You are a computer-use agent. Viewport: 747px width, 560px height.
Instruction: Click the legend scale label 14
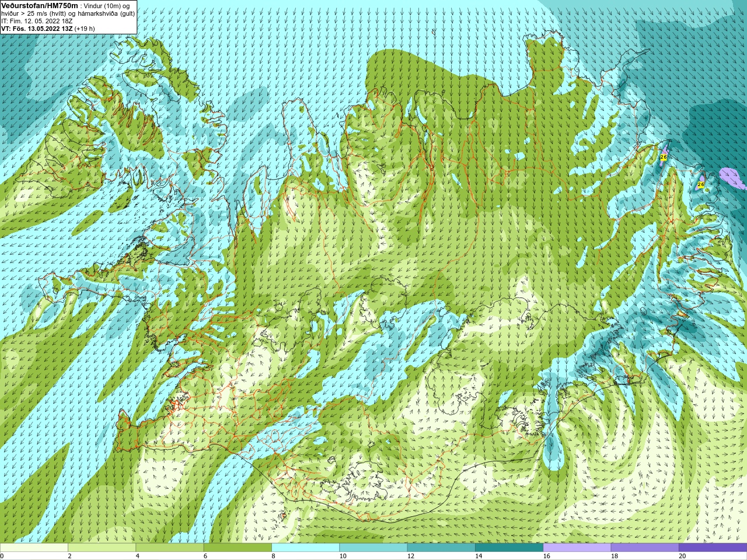coord(479,556)
